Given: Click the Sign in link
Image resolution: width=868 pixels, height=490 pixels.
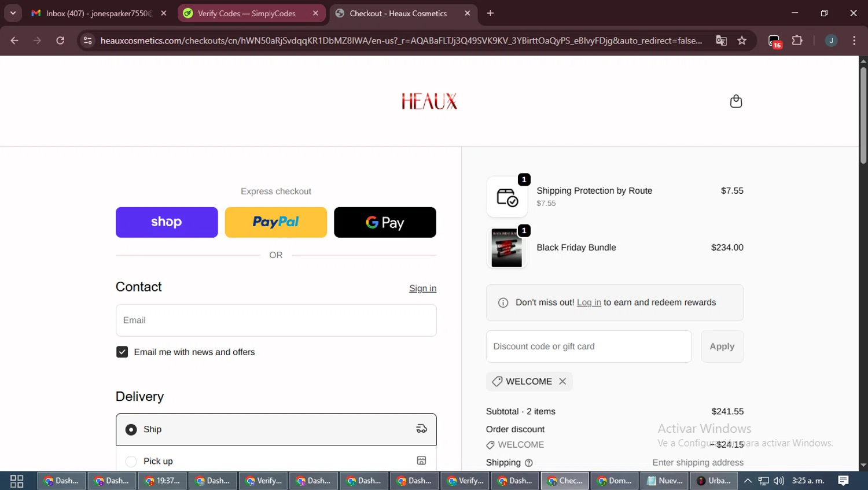Looking at the screenshot, I should coord(422,288).
